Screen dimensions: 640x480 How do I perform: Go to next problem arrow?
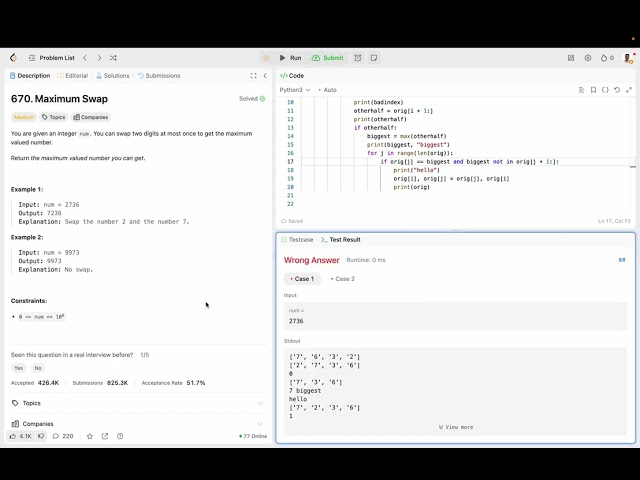tap(99, 58)
